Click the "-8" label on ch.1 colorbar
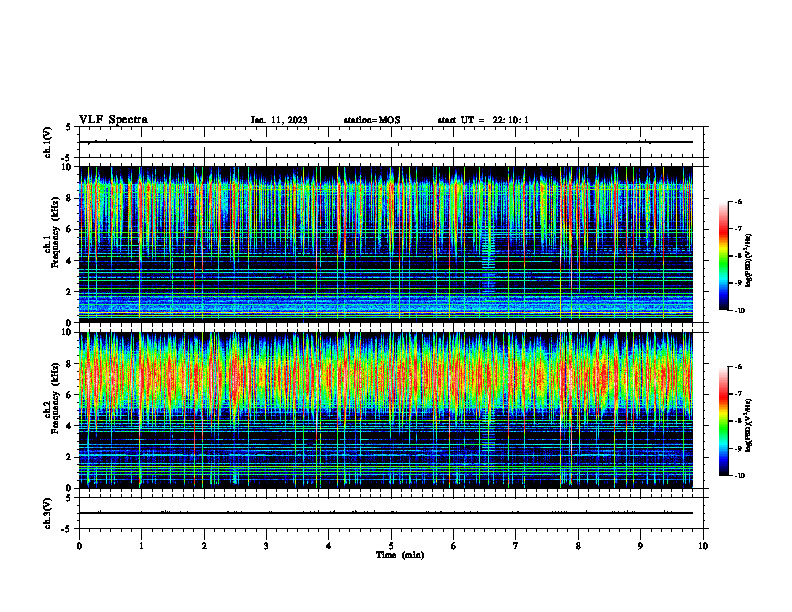The image size is (792, 612). coord(738,256)
